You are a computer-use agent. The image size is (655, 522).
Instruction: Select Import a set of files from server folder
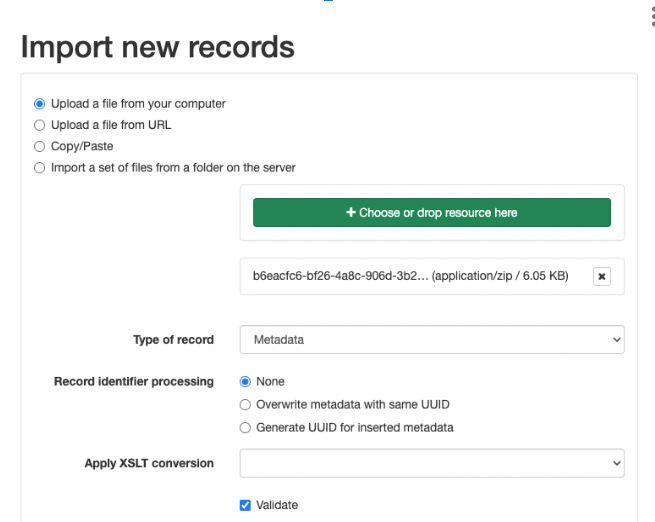pyautogui.click(x=39, y=167)
